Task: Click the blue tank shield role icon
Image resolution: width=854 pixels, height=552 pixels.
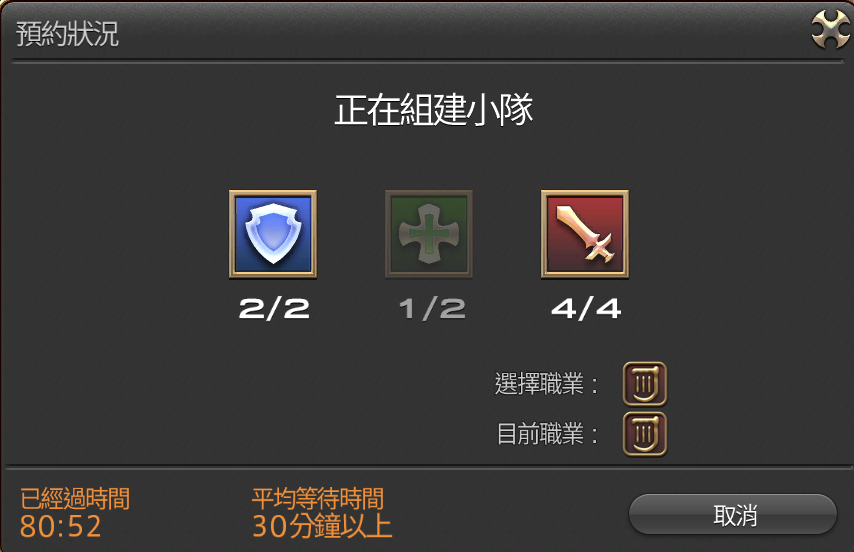Action: point(273,234)
